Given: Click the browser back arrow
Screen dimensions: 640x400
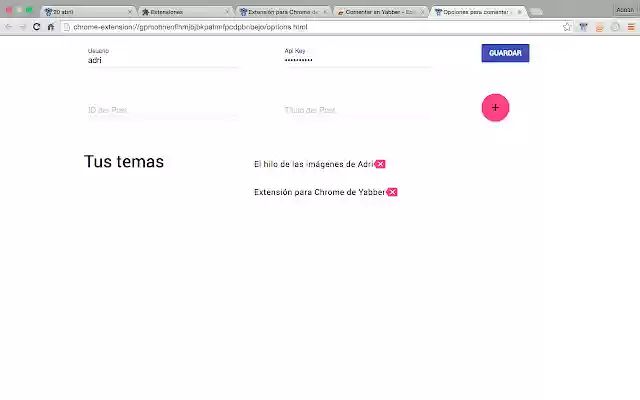Looking at the screenshot, I should (8, 27).
